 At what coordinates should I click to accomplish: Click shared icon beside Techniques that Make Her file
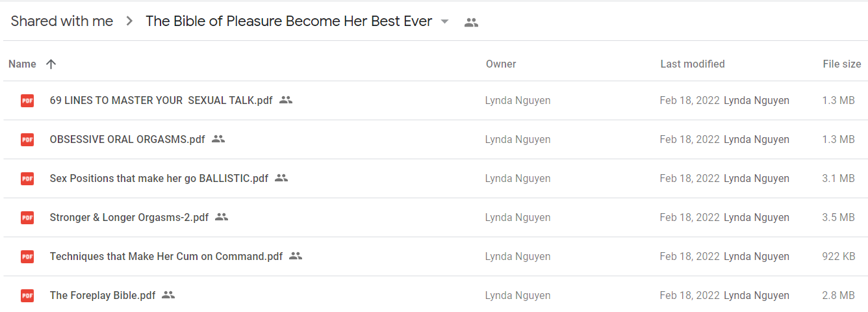click(296, 256)
